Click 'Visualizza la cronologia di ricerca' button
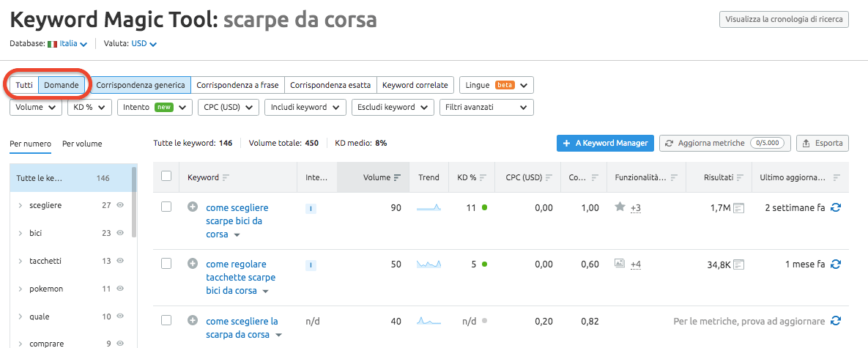This screenshot has height=348, width=868. 784,19
